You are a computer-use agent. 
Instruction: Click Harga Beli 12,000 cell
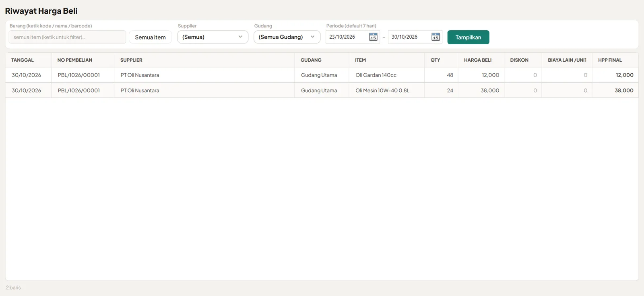click(481, 75)
